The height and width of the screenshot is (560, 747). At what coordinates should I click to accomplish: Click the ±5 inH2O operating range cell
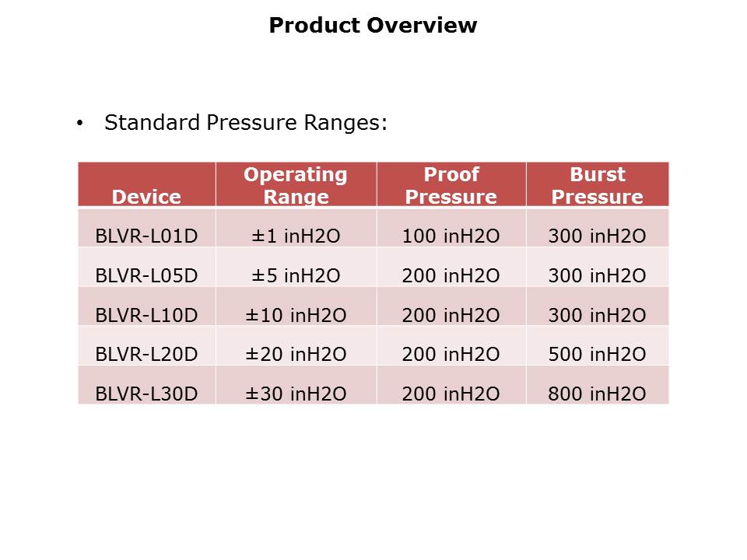point(296,275)
